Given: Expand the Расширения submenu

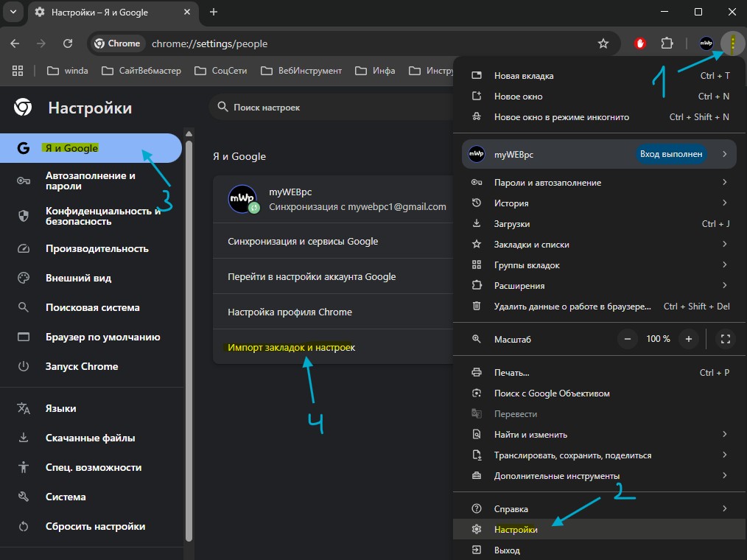Looking at the screenshot, I should 600,285.
